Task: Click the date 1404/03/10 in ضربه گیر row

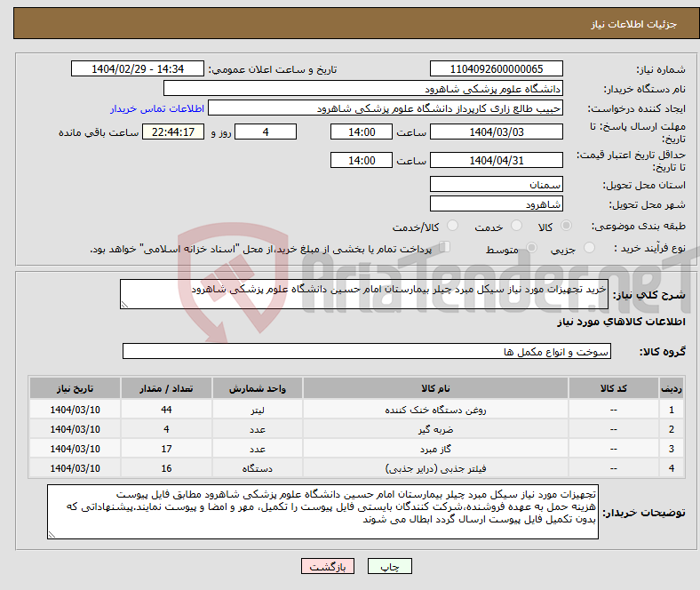Action: pos(75,429)
